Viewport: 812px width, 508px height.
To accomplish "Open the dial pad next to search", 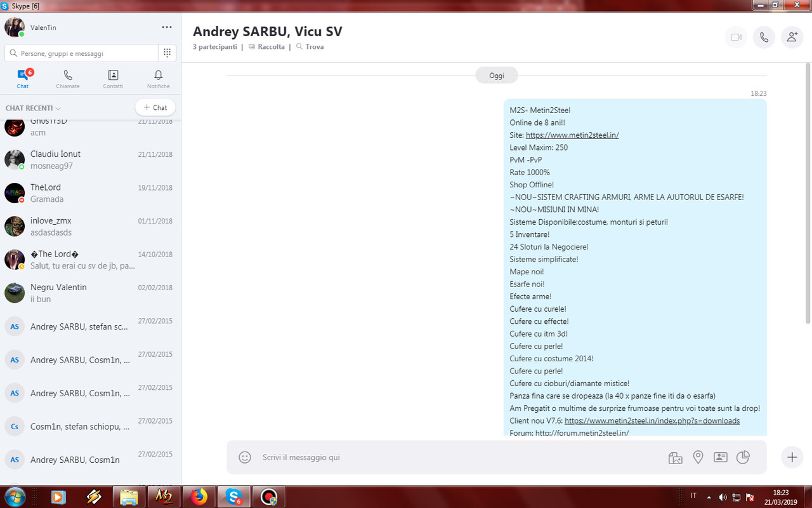I will 167,53.
